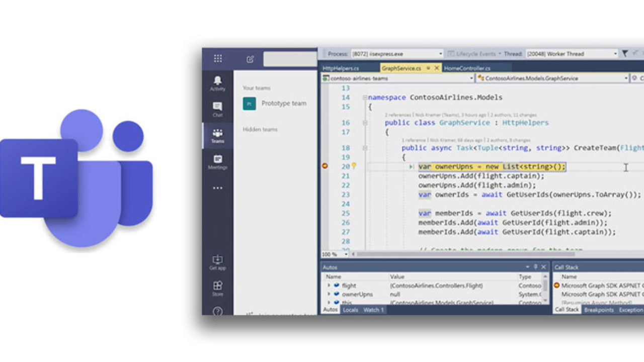Select the Teams icon in the sidebar
This screenshot has width=644, height=362.
click(217, 136)
